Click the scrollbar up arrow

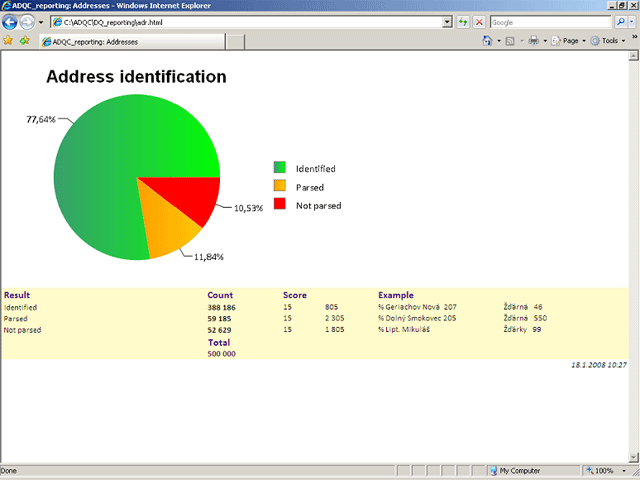[633, 56]
